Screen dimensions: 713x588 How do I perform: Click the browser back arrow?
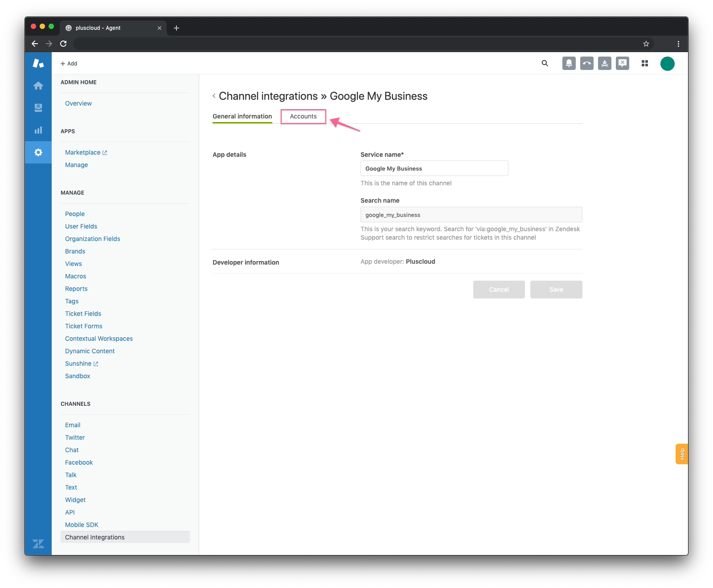point(35,44)
